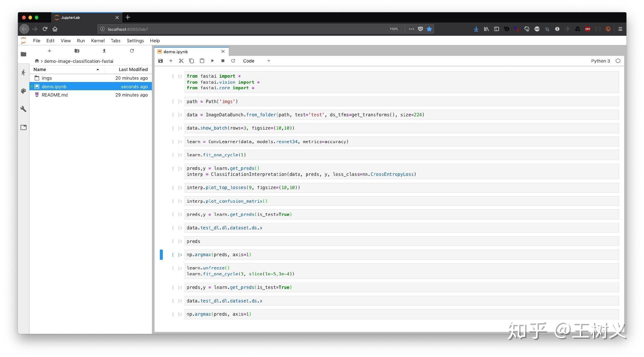Sort files by the Name column header
Screen dimensions: 644x357
click(x=40, y=69)
